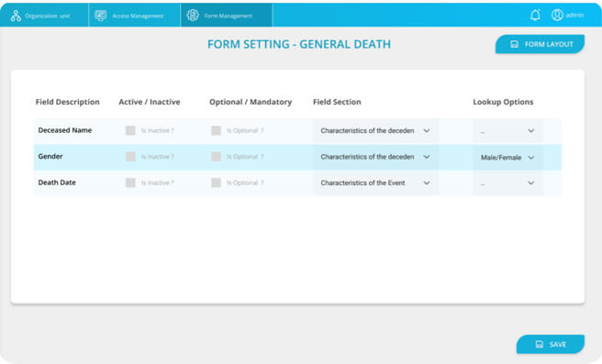Open the admin account label
Viewport: 602px width, 364px height.
(574, 15)
